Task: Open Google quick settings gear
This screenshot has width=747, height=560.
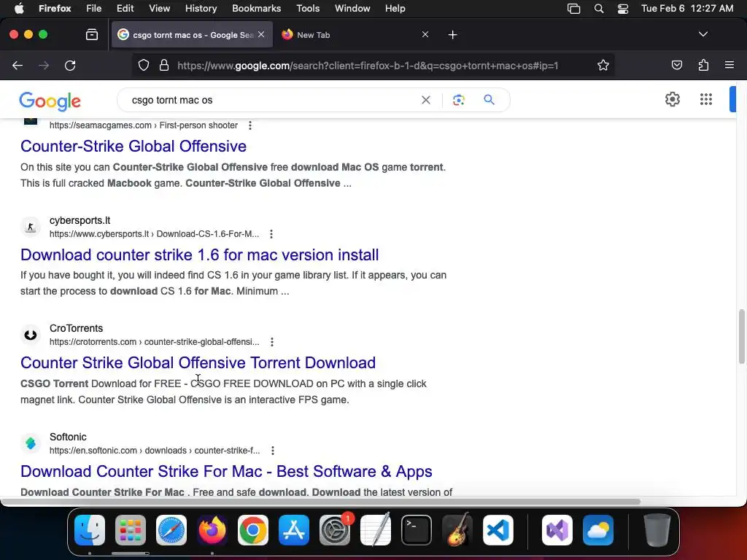Action: tap(672, 99)
